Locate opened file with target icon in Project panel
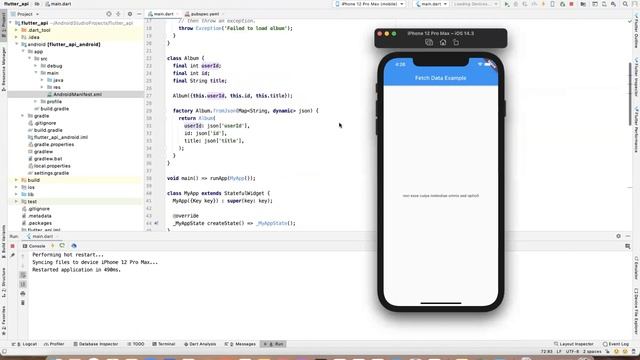 click(109, 14)
